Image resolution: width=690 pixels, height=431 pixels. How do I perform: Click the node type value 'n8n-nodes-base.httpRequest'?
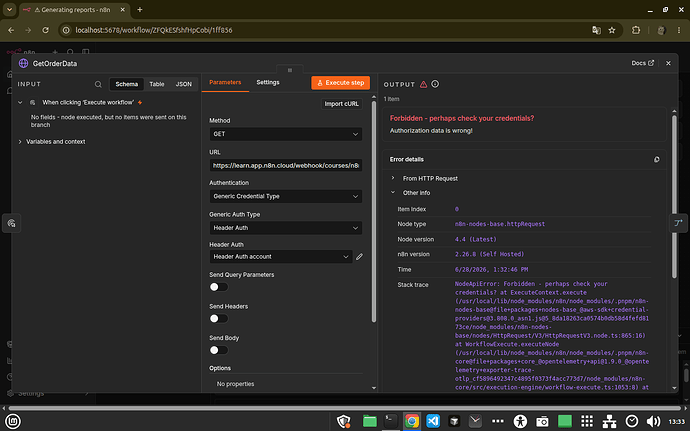click(499, 224)
